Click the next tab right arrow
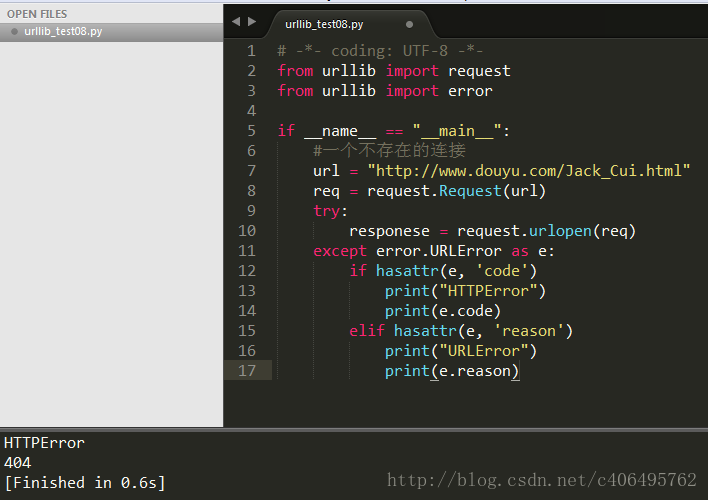The image size is (708, 500). click(x=252, y=21)
